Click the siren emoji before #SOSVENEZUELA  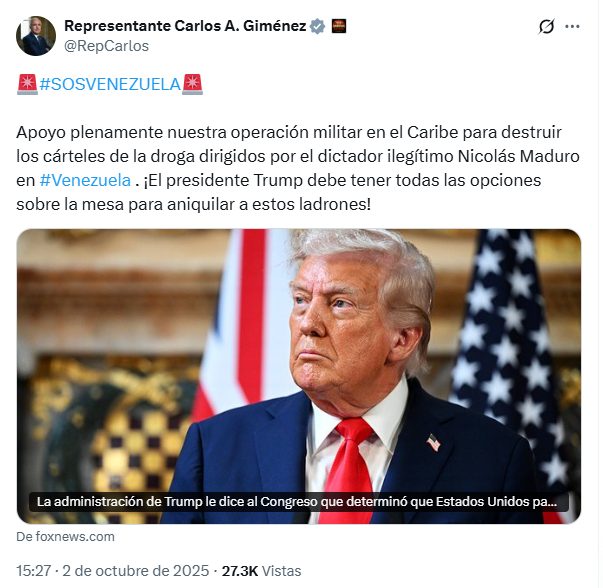coord(27,84)
